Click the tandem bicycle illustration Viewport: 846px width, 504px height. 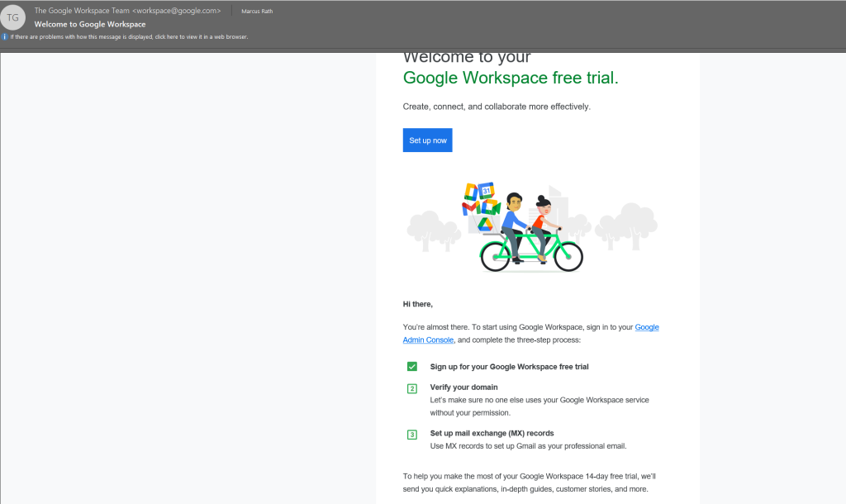click(x=531, y=226)
